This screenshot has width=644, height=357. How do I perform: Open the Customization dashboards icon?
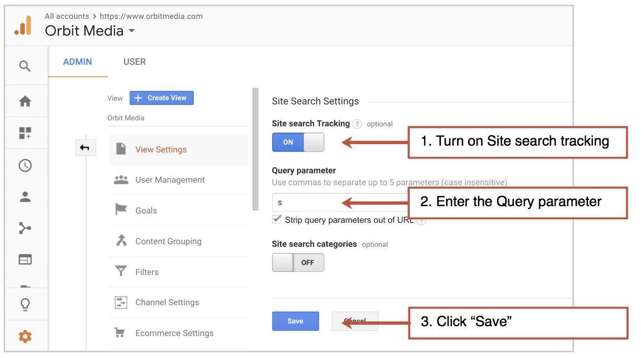pyautogui.click(x=25, y=134)
